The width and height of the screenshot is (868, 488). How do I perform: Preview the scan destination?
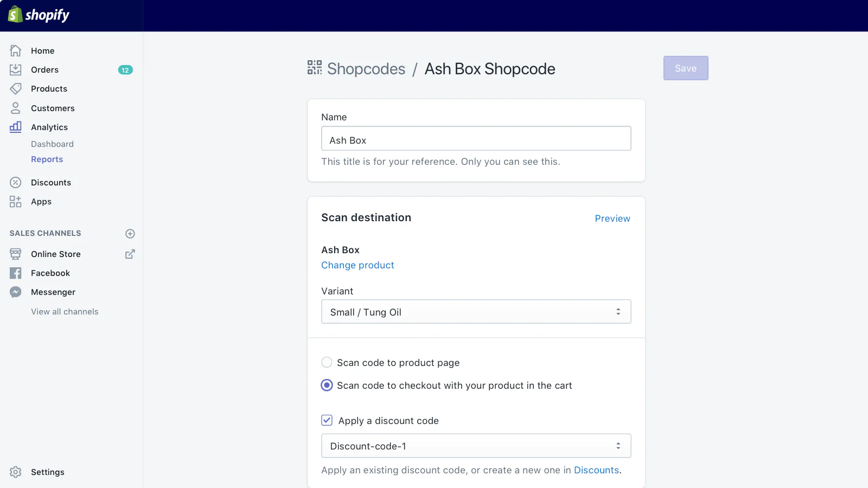click(x=612, y=219)
